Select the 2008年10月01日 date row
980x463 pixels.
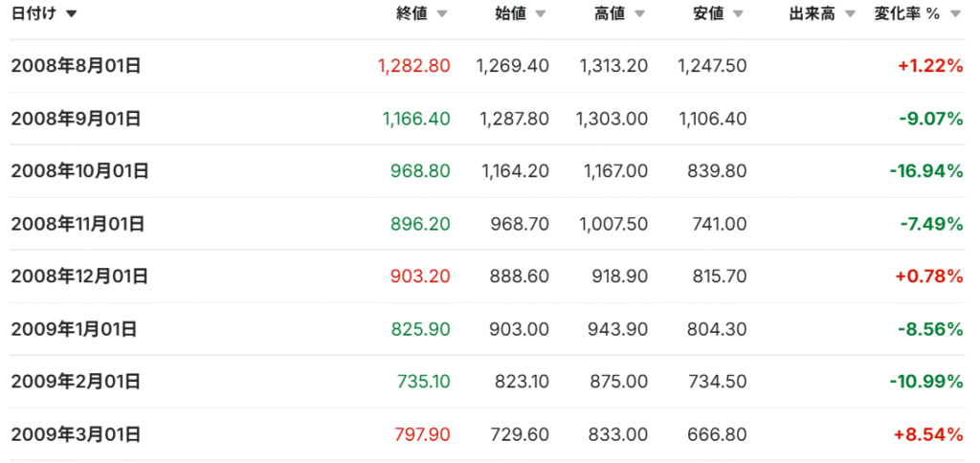point(79,171)
